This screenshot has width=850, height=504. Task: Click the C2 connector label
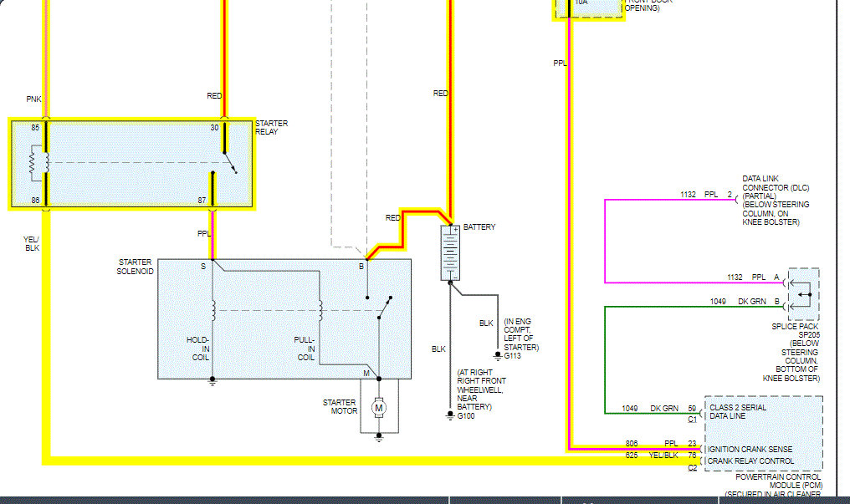[692, 468]
